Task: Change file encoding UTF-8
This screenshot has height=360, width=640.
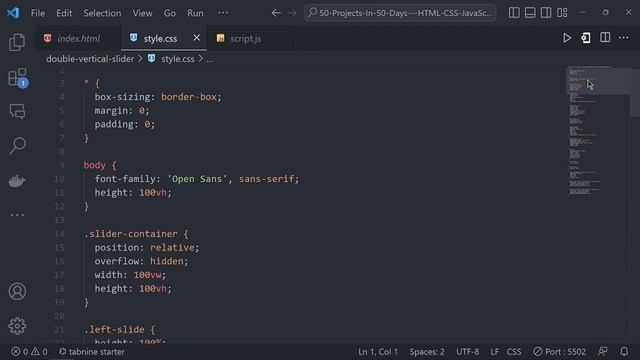Action: [x=467, y=351]
